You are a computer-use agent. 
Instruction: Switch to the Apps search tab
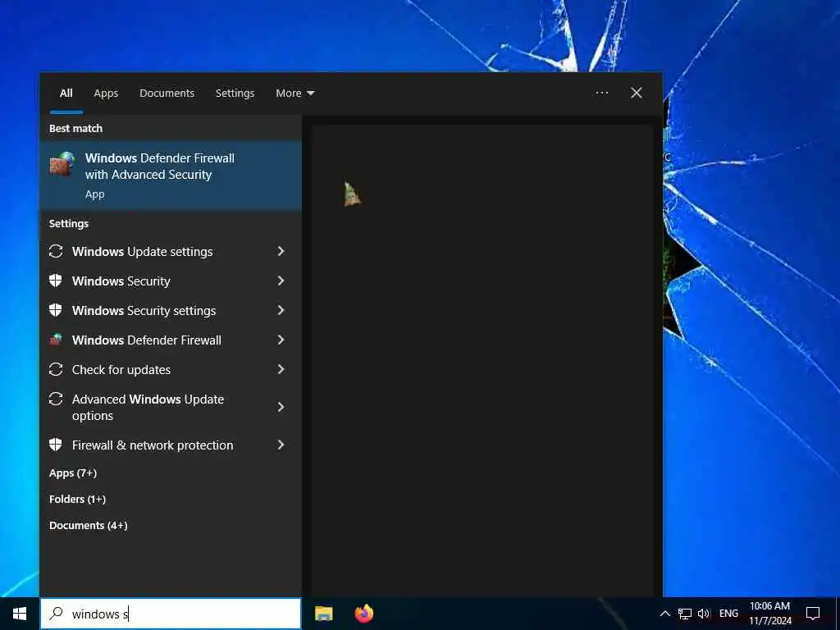[x=106, y=94]
